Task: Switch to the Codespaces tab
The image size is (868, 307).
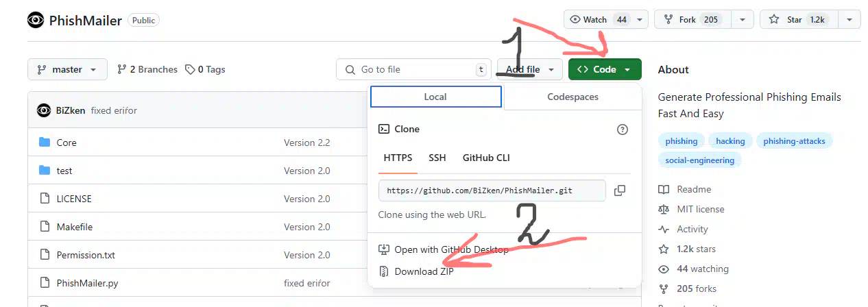Action: [572, 97]
